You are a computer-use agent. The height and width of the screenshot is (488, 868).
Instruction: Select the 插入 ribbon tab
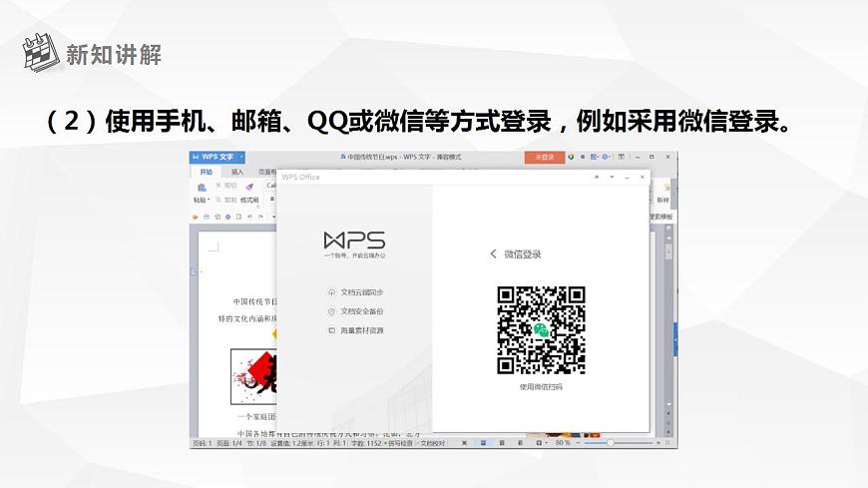tap(236, 173)
